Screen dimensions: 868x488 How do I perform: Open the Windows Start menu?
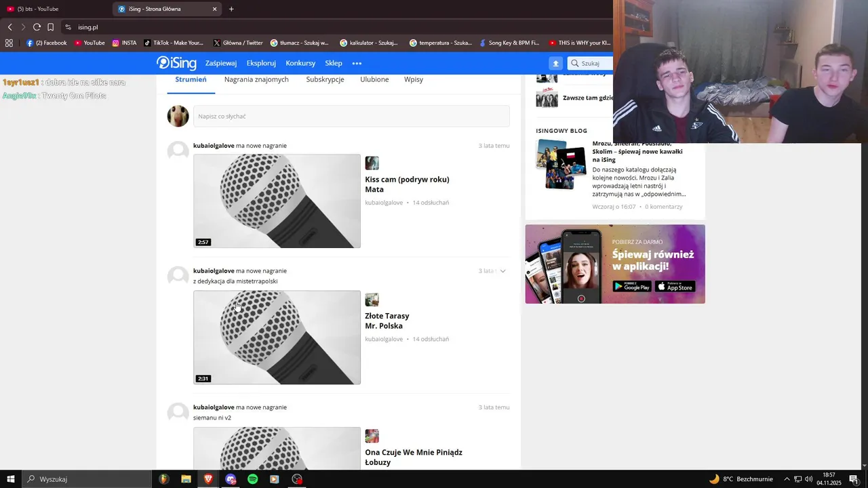pyautogui.click(x=11, y=479)
